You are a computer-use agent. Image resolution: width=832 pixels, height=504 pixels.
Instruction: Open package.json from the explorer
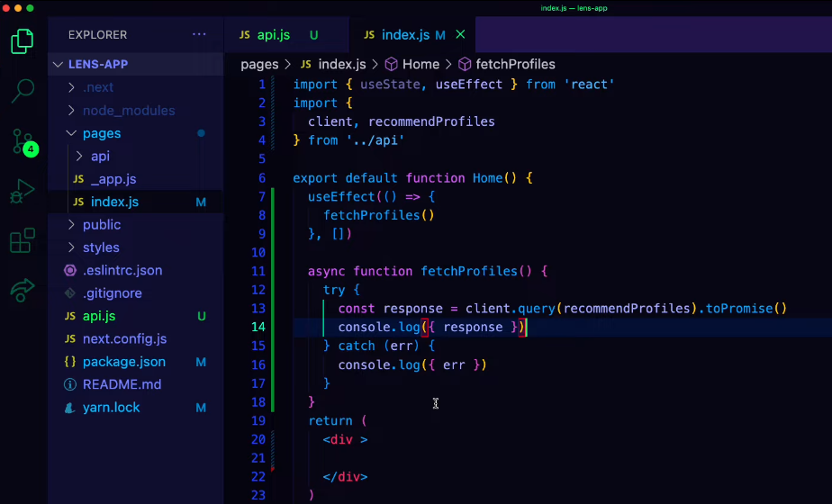pos(123,362)
